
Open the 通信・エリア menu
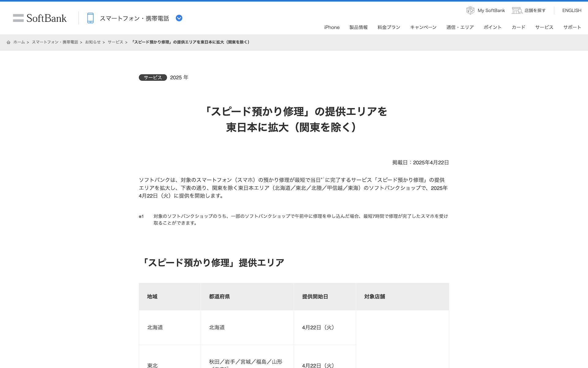click(x=460, y=27)
